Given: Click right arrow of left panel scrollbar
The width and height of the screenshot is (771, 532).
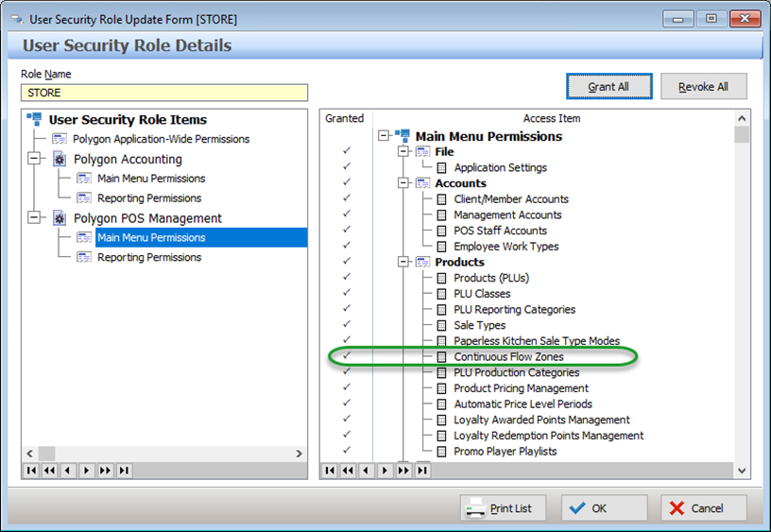Looking at the screenshot, I should click(x=299, y=454).
